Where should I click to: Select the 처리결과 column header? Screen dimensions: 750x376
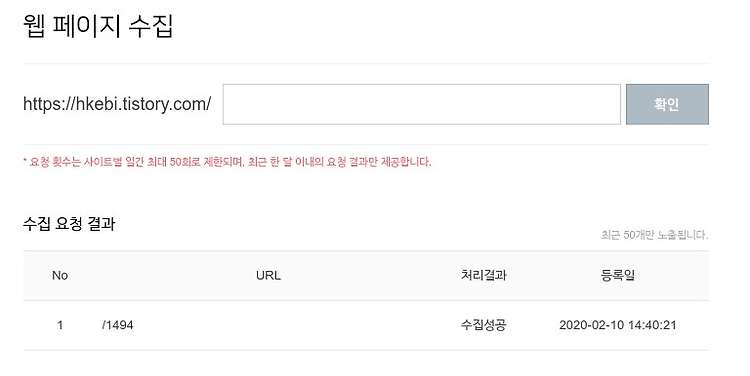(484, 275)
